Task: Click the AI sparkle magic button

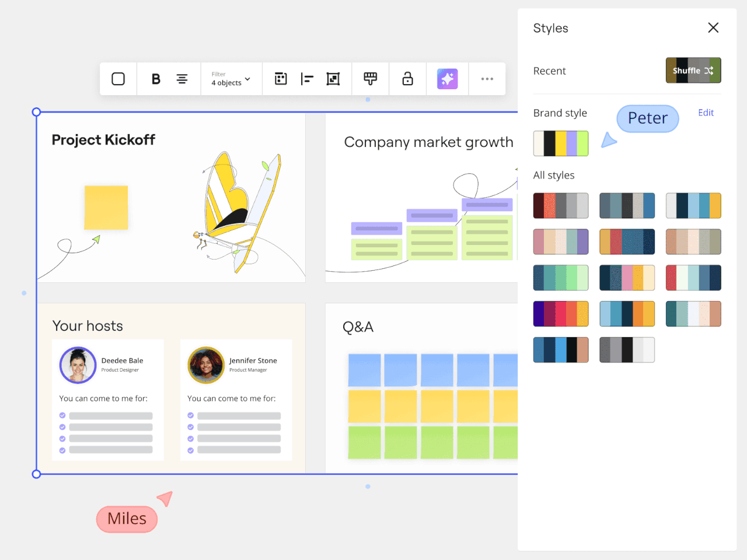Action: tap(447, 79)
